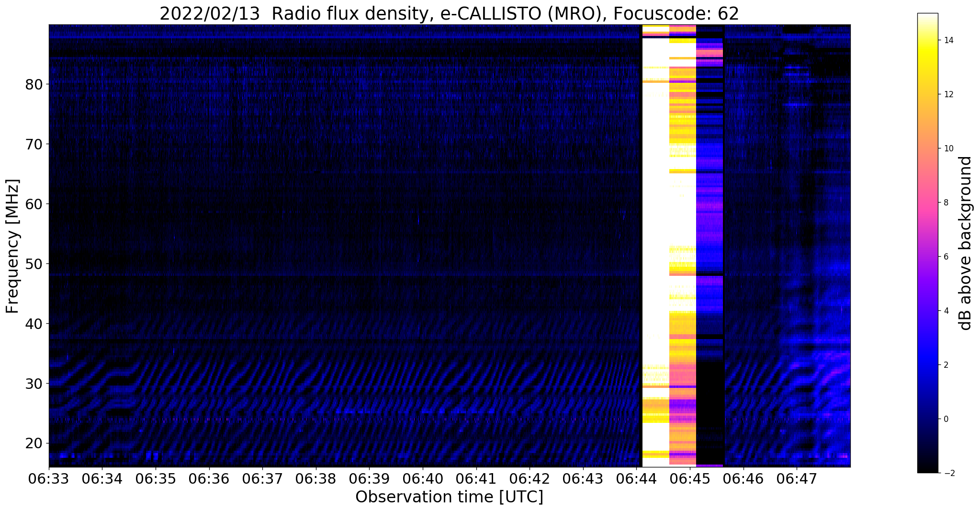This screenshot has width=980, height=511.
Task: Click the 06:44 time tick label
Action: click(x=636, y=478)
